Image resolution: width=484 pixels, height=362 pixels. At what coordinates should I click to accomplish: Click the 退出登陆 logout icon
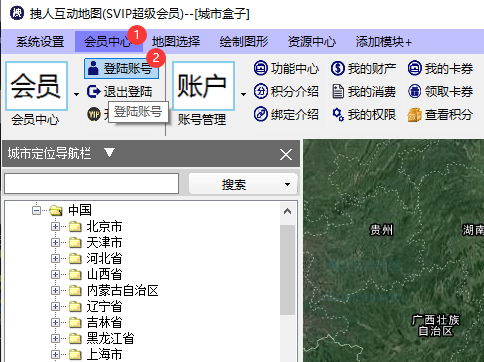click(94, 91)
